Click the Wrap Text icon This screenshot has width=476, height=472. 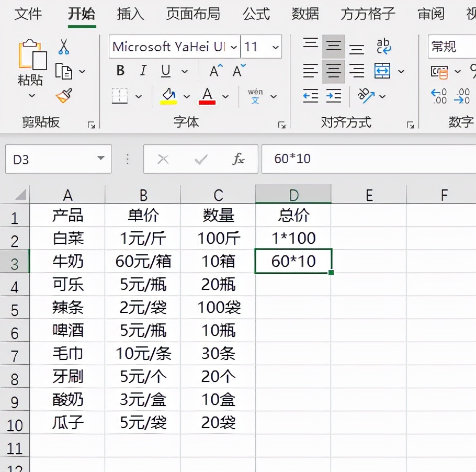[x=383, y=47]
